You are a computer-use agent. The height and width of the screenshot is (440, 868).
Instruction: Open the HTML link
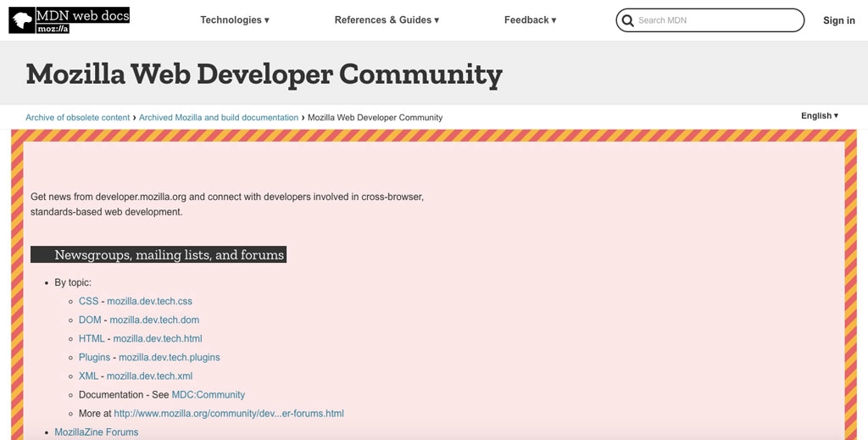[x=92, y=339]
